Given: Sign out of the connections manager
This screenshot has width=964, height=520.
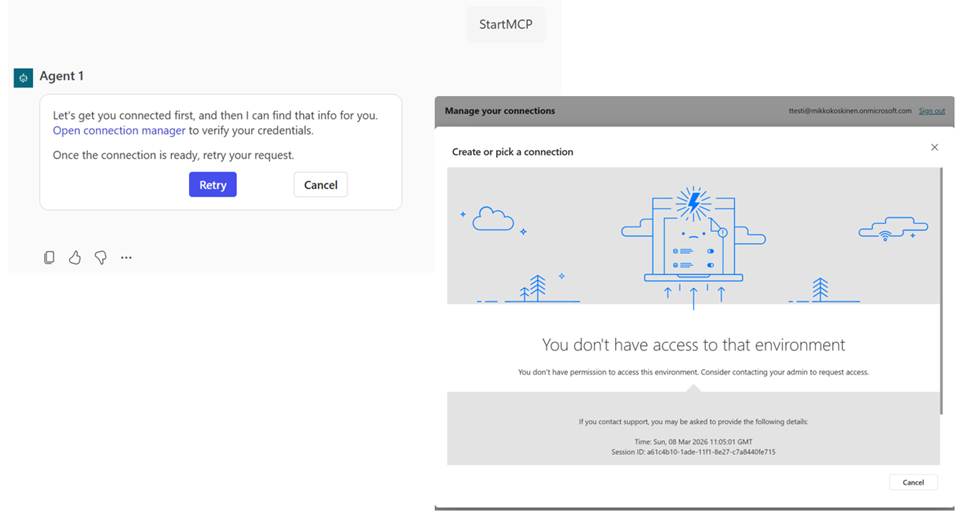Looking at the screenshot, I should click(931, 111).
